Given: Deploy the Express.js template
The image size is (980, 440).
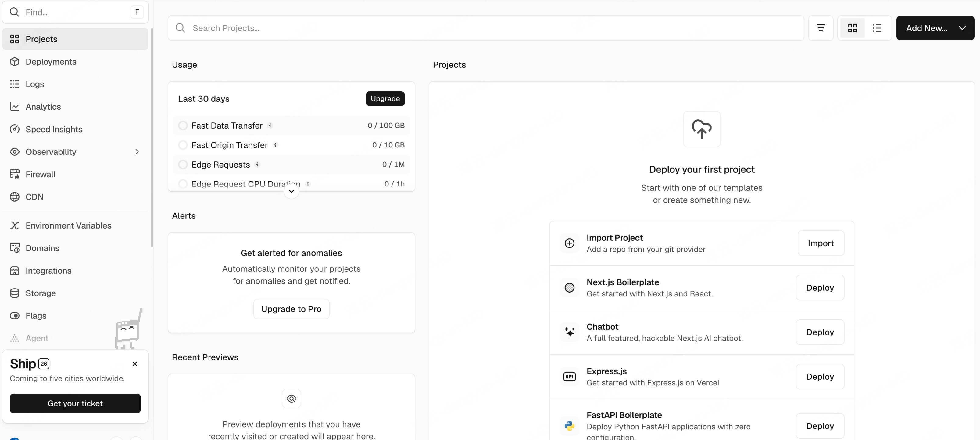Looking at the screenshot, I should click(x=820, y=377).
